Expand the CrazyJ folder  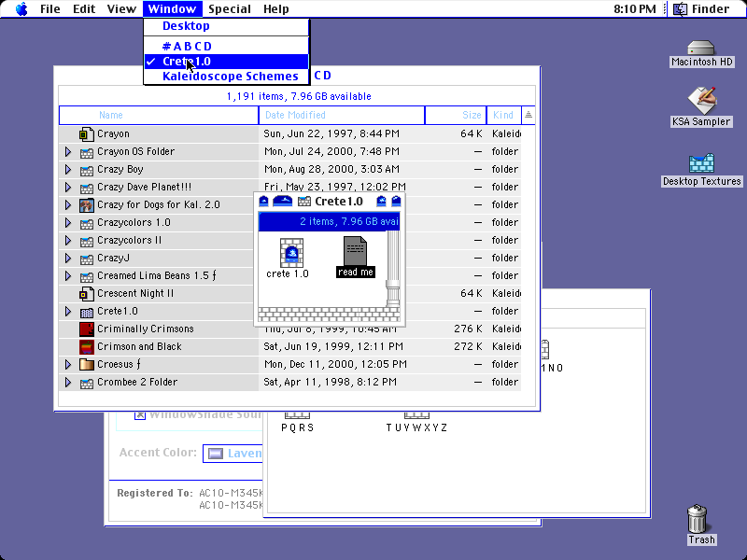67,258
